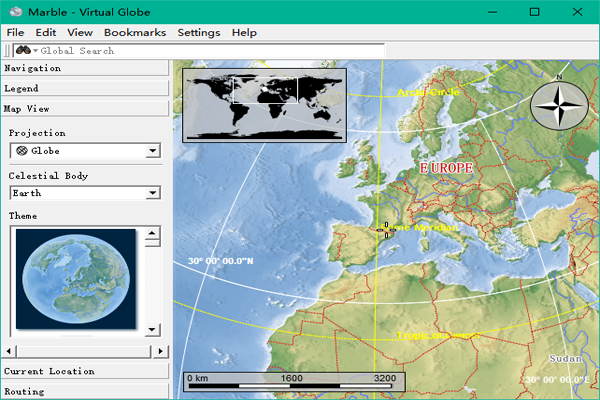Click the Arctic Circle label
This screenshot has height=400, width=600.
(428, 92)
